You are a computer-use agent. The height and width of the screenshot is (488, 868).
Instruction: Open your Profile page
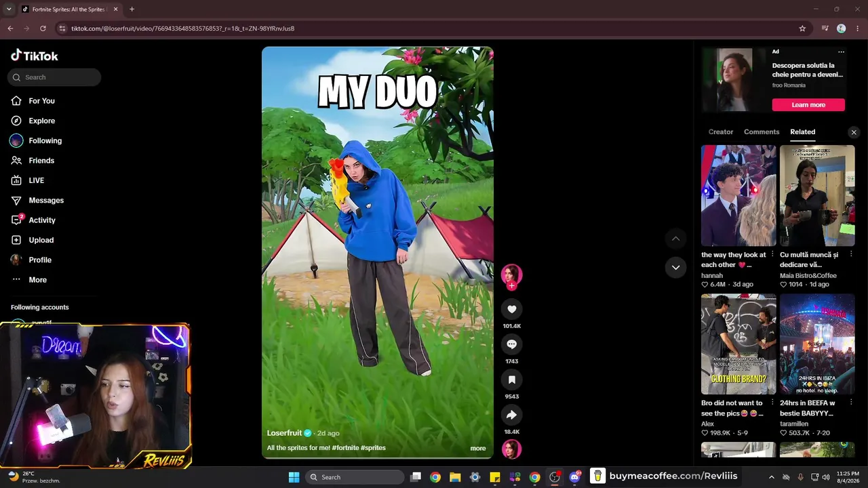point(40,260)
